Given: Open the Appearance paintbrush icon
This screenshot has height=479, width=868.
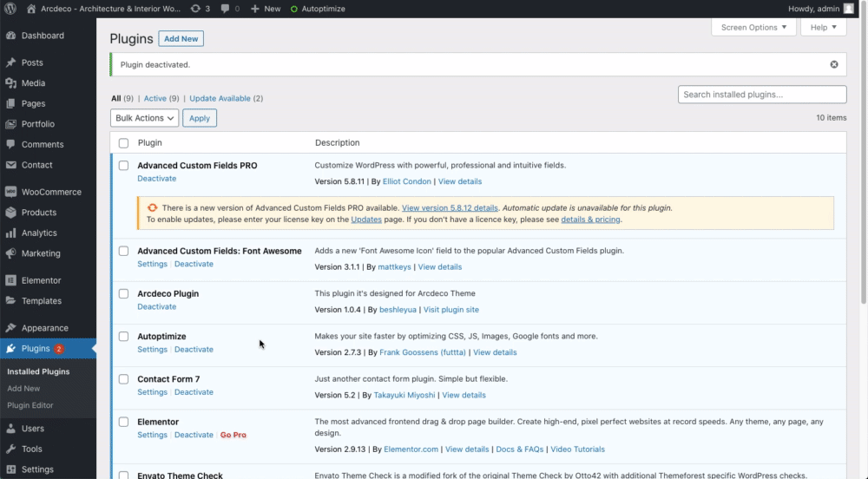Looking at the screenshot, I should click(x=10, y=328).
